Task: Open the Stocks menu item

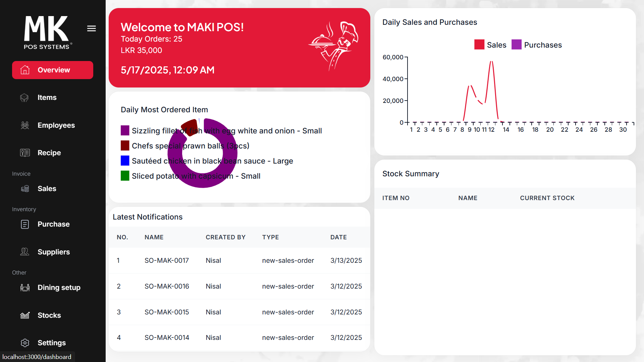Action: pos(49,315)
